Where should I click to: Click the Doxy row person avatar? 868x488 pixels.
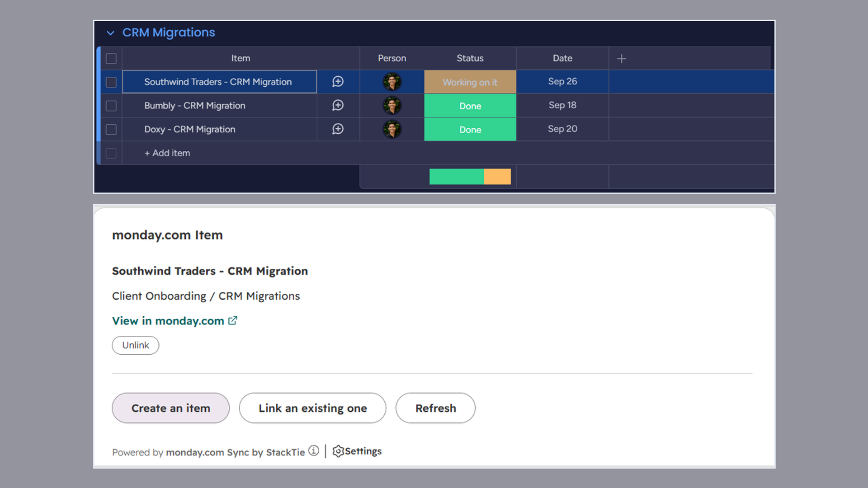pos(392,129)
